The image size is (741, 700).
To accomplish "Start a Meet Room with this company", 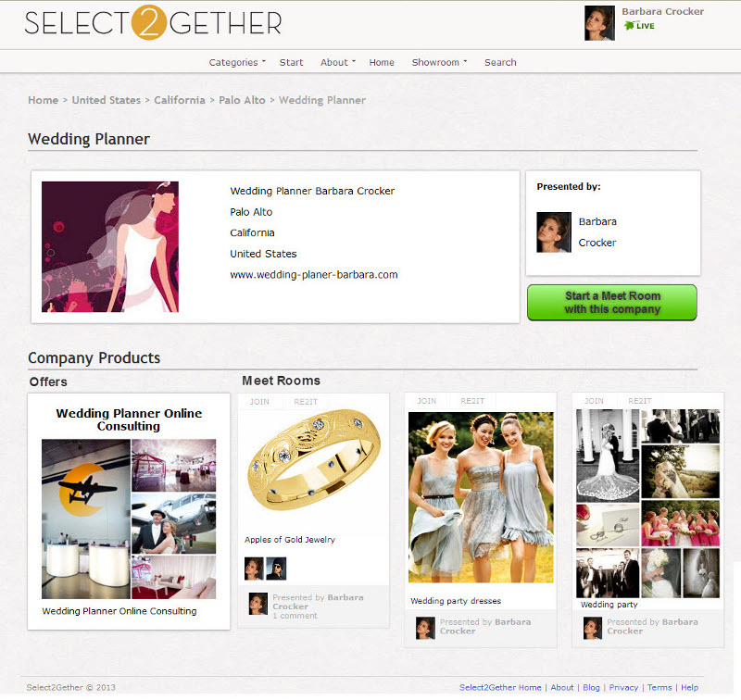I will click(612, 302).
